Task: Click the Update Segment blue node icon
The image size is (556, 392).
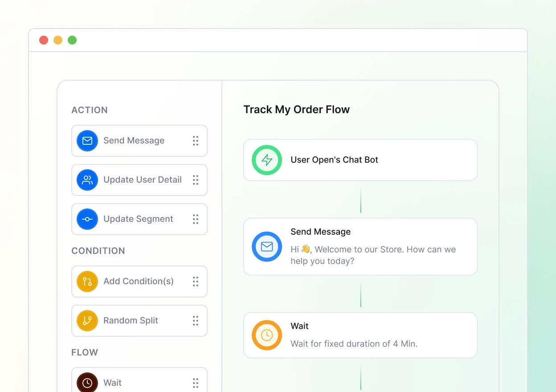Action: [87, 219]
